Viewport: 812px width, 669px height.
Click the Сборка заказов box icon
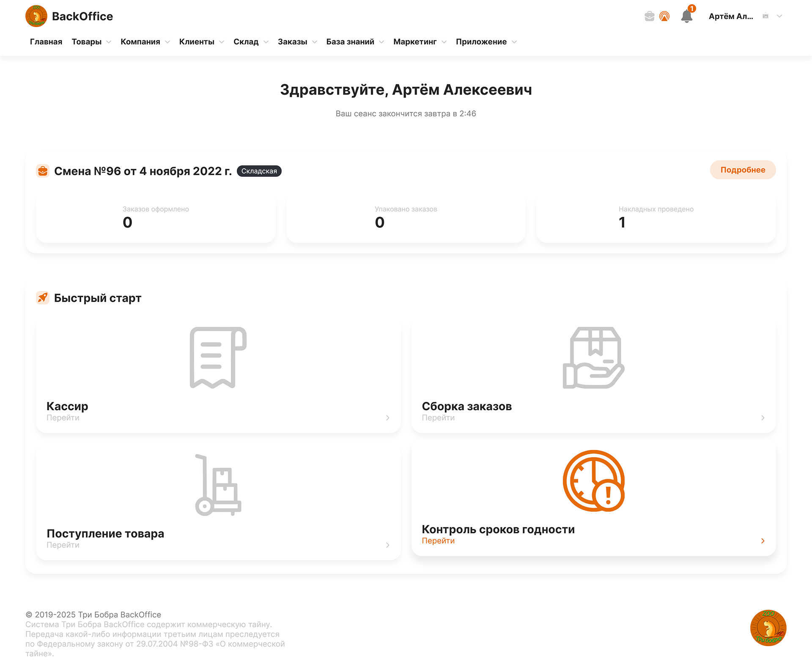[593, 357]
